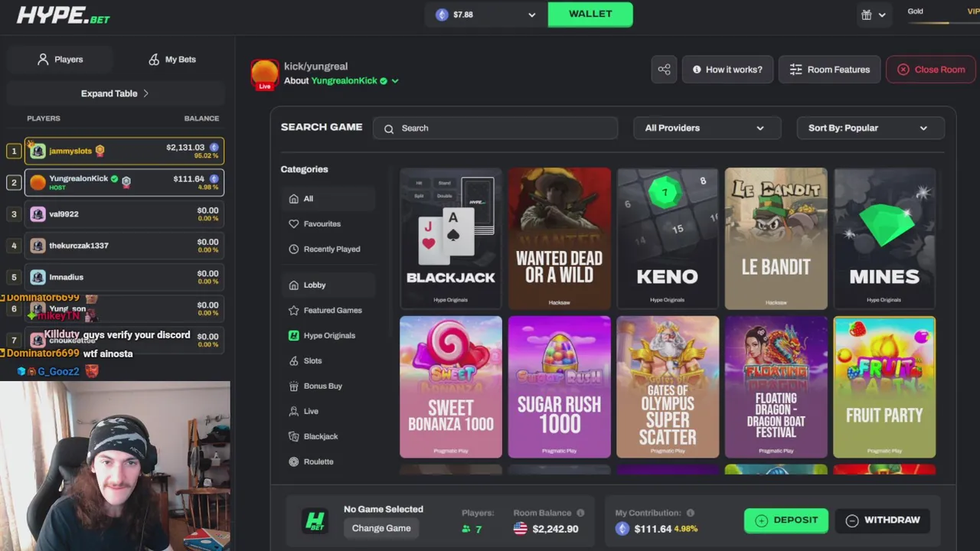Open Gates of Olympus Super Scatter tile
The height and width of the screenshot is (551, 980).
pyautogui.click(x=668, y=387)
